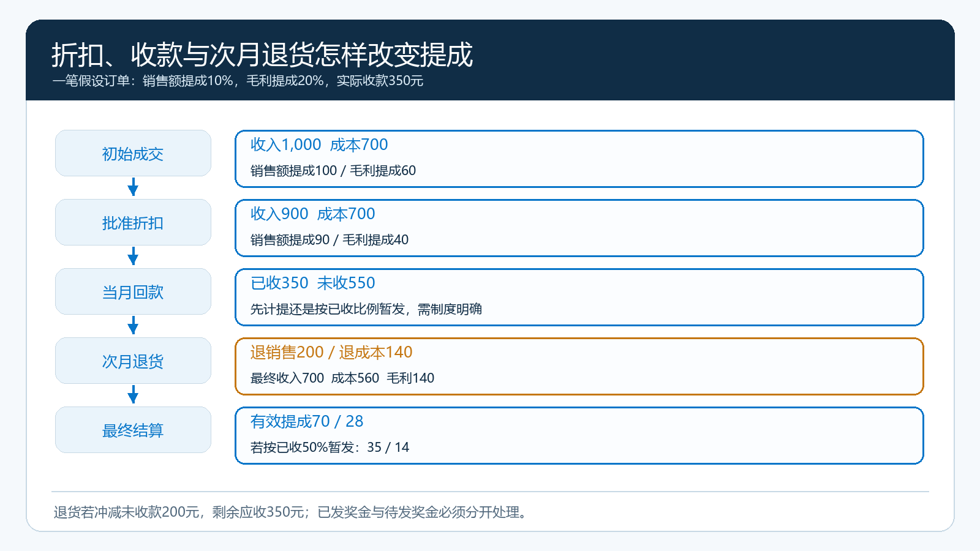The width and height of the screenshot is (980, 551).
Task: Select the heading 有效提成70 / 28
Action: click(307, 421)
